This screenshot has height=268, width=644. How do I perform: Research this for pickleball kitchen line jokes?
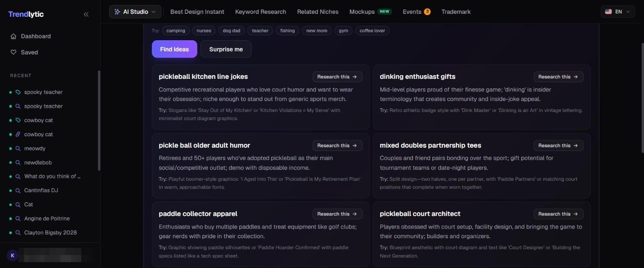click(x=338, y=77)
